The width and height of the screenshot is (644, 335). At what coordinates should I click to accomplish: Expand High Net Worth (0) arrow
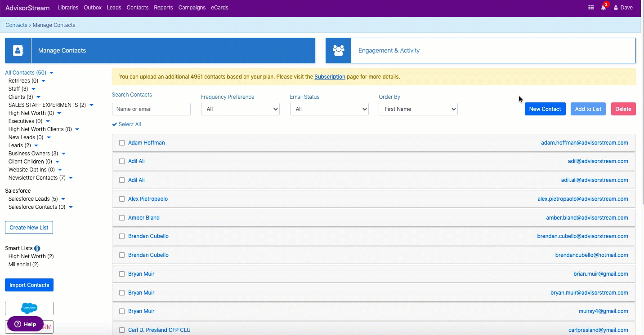pos(59,113)
